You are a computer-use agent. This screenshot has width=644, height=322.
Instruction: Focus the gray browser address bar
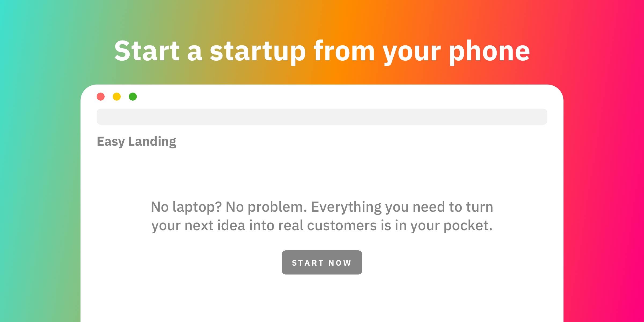pyautogui.click(x=322, y=117)
